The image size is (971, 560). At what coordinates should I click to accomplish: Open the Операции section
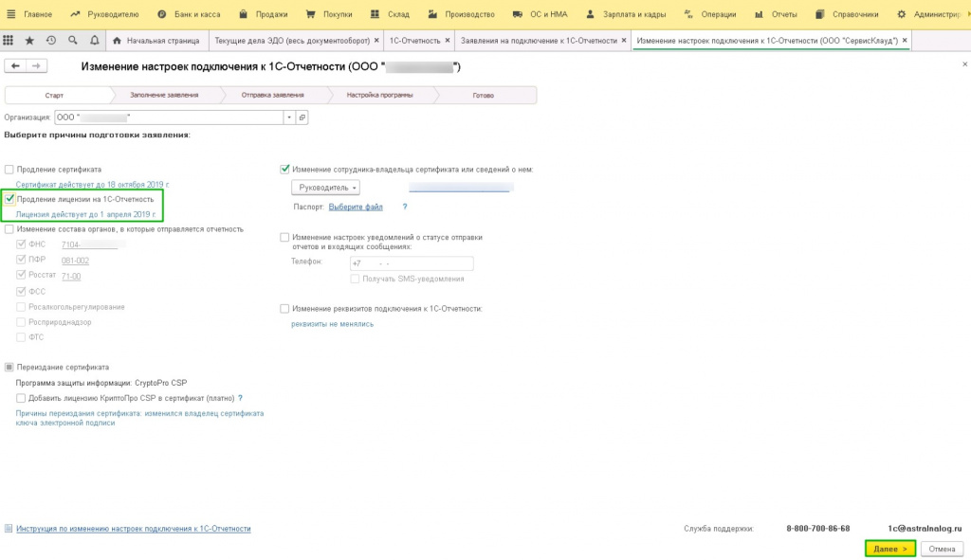[709, 13]
